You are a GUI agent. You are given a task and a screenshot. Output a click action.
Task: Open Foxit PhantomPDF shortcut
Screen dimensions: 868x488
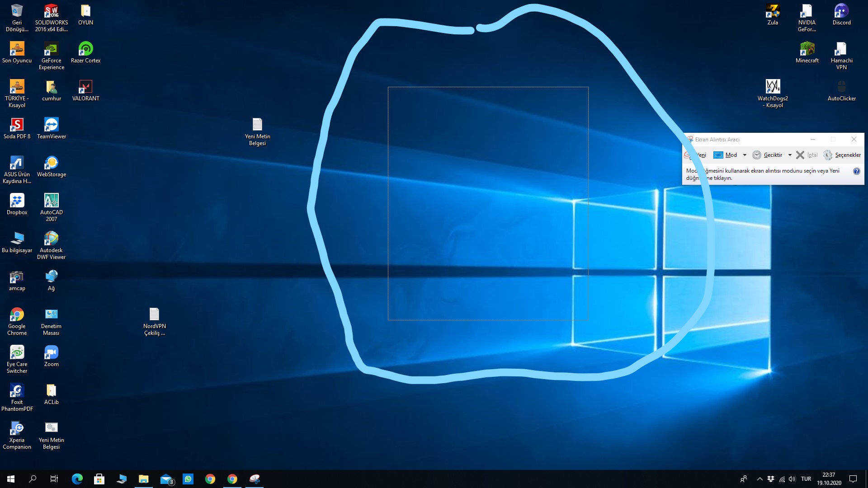17,397
